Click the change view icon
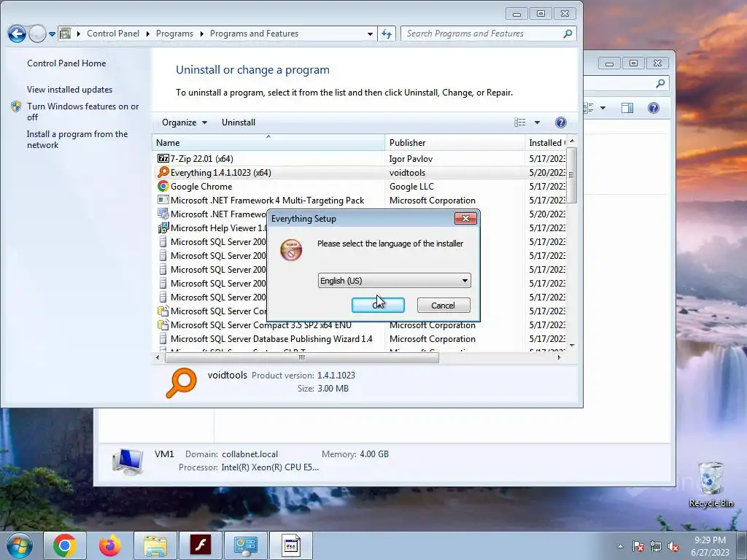This screenshot has width=747, height=560. [x=519, y=122]
